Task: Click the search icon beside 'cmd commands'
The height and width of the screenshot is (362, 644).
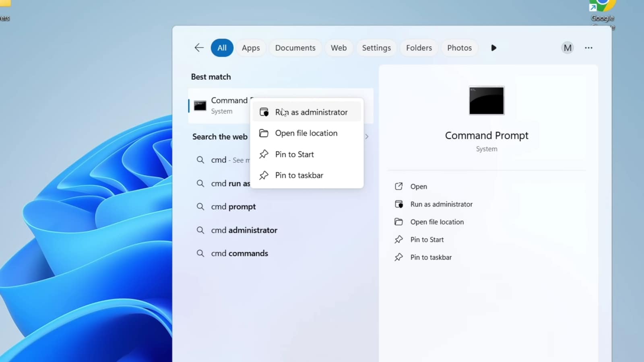Action: pyautogui.click(x=200, y=253)
